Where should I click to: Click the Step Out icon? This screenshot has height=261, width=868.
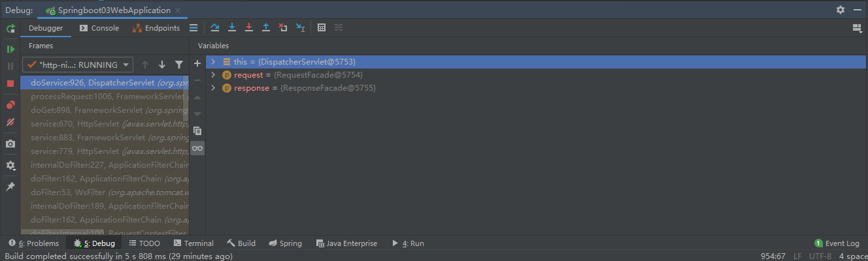[x=266, y=27]
